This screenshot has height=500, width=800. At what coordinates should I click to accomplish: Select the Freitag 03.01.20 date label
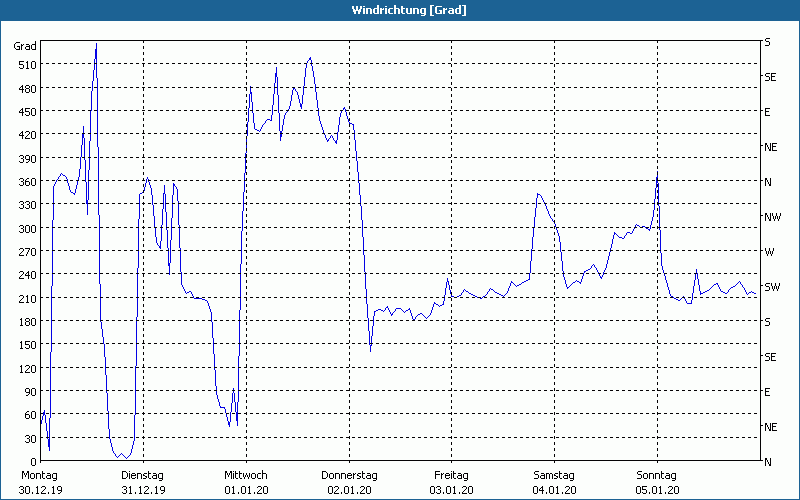pyautogui.click(x=451, y=482)
